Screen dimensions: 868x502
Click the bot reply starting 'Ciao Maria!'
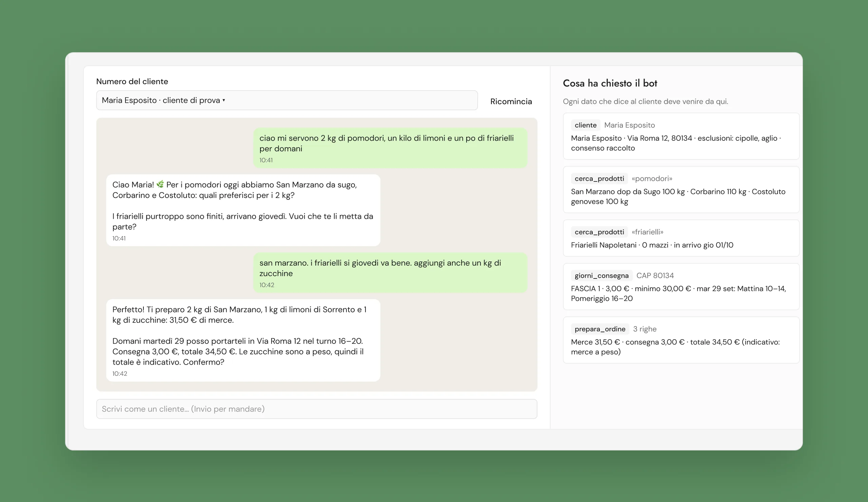click(x=243, y=210)
